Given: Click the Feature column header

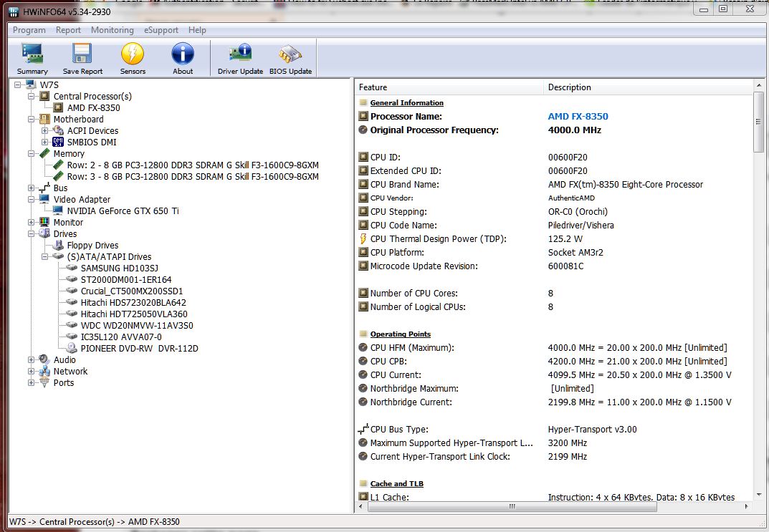Looking at the screenshot, I should pyautogui.click(x=449, y=87).
